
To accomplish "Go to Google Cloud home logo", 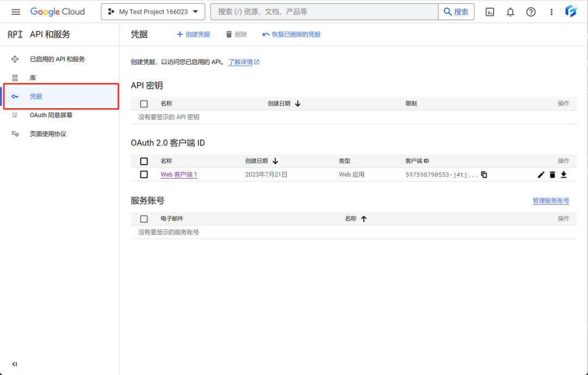I will (57, 12).
